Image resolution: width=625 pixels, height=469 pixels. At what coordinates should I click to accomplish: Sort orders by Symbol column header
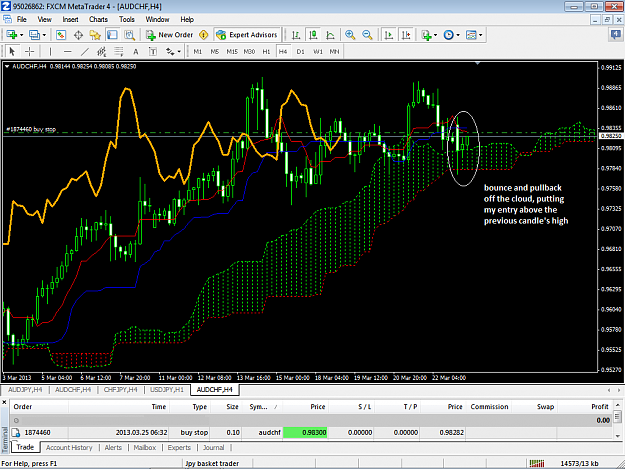point(261,406)
